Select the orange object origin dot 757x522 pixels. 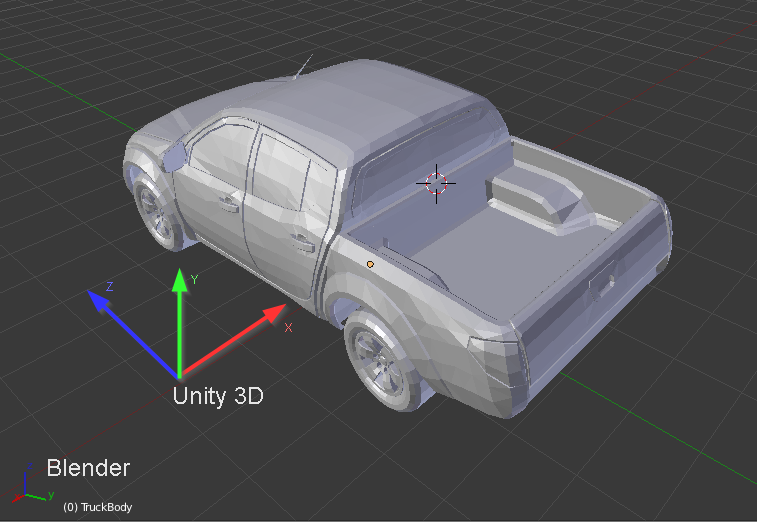pos(370,264)
